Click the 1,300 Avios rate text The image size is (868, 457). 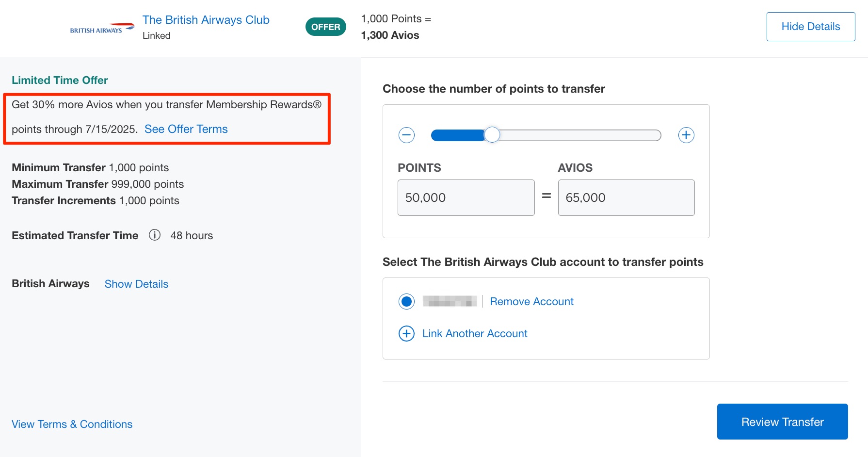pyautogui.click(x=390, y=35)
